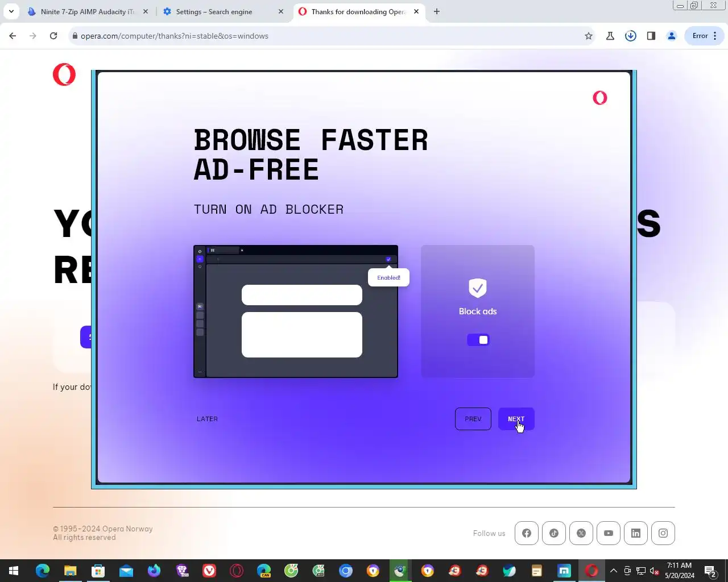
Task: Open Opera's YouTube channel icon
Action: click(609, 533)
